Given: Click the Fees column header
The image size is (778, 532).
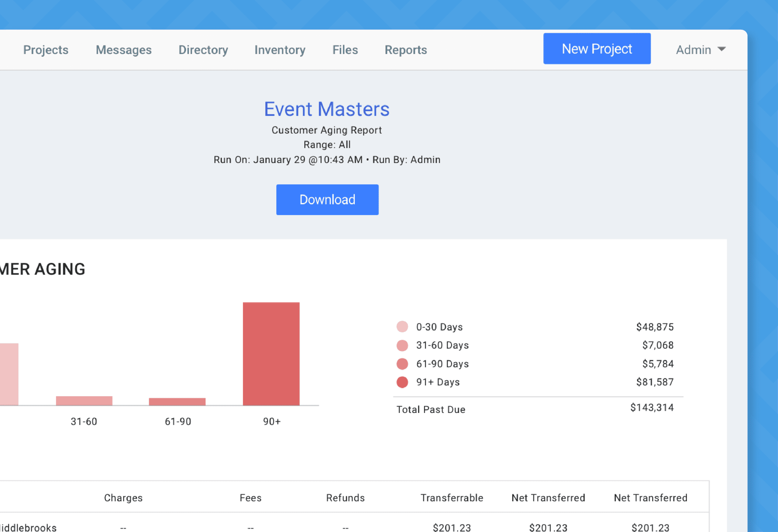Looking at the screenshot, I should [250, 498].
